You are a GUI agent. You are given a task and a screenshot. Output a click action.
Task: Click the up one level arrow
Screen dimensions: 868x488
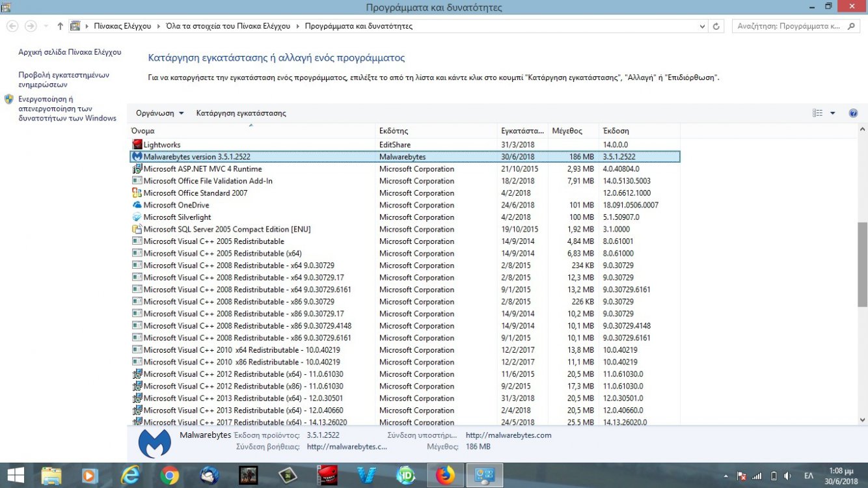(61, 27)
